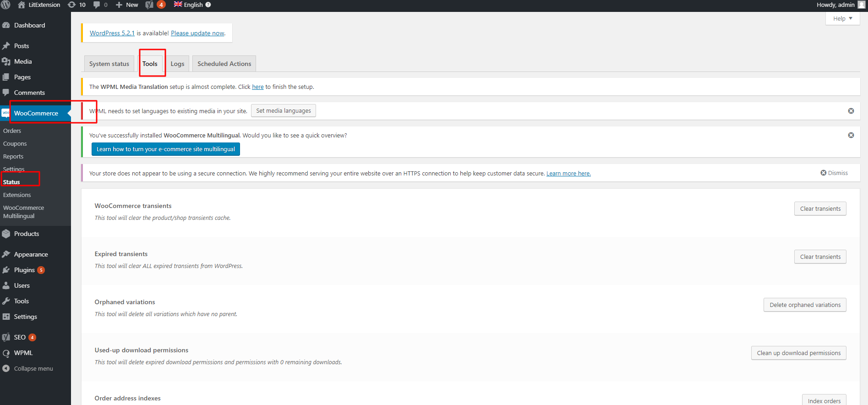Open the Plugins 5 updates badge
The width and height of the screenshot is (868, 405).
click(41, 270)
